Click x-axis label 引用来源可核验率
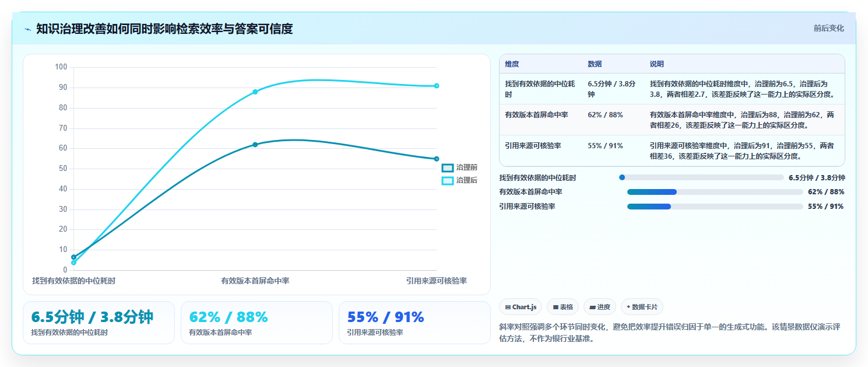Image resolution: width=868 pixels, height=367 pixels. [x=437, y=281]
